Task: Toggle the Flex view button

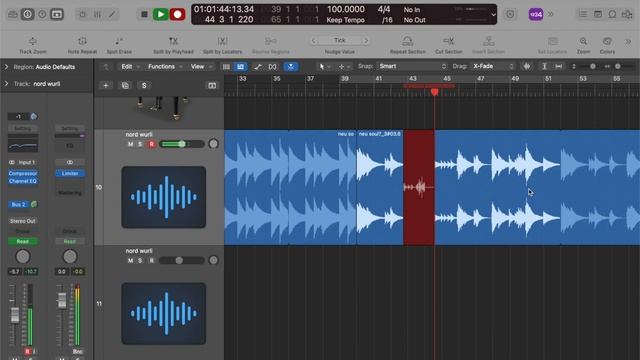Action: (272, 67)
